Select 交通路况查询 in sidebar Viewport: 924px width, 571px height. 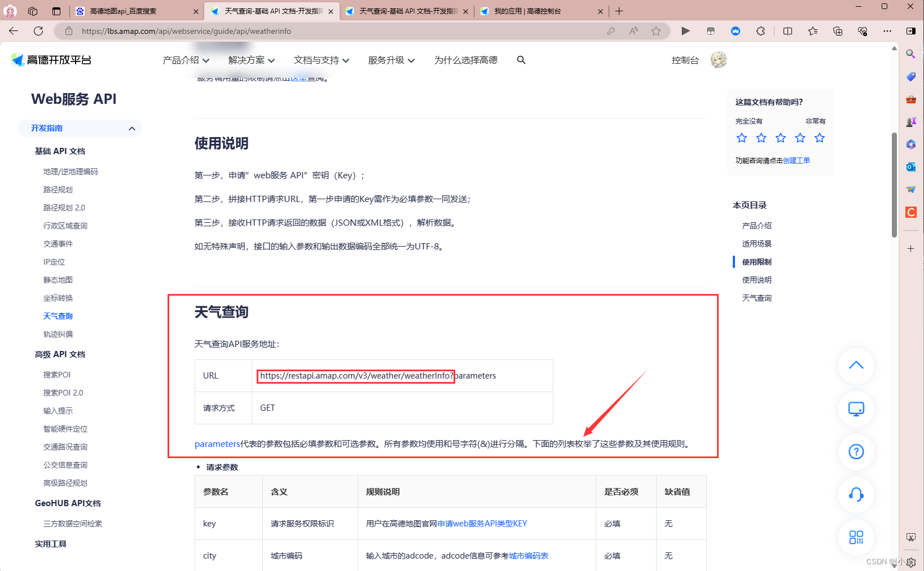(x=65, y=447)
